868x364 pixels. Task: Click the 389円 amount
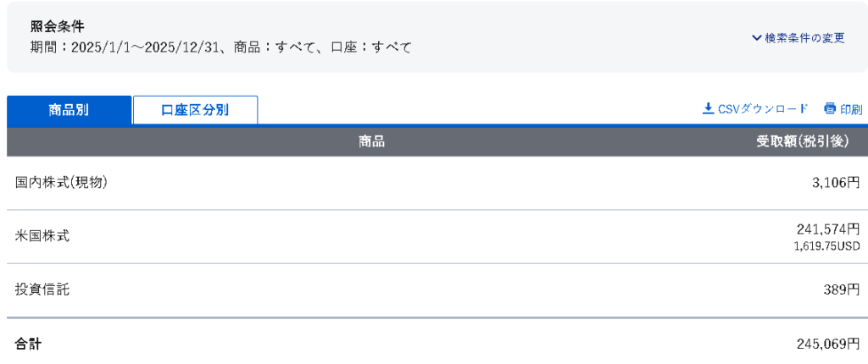coord(842,290)
